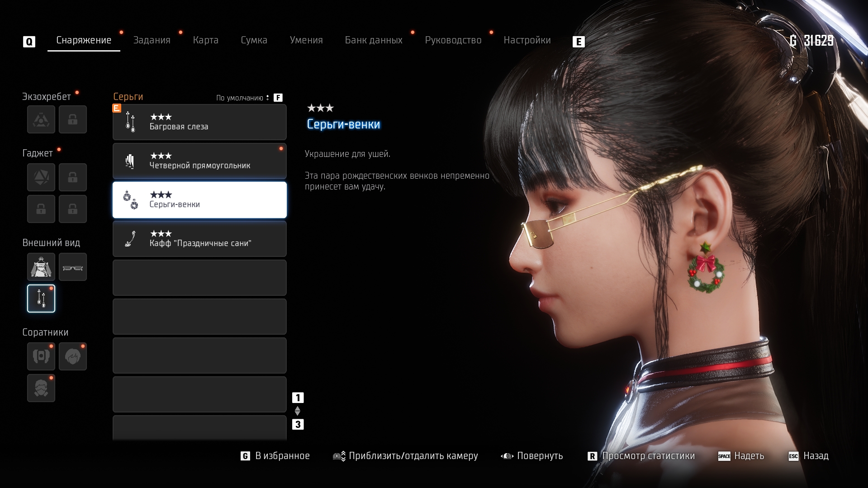This screenshot has height=488, width=868.
Task: Select the Четверной прямоугольник earrings
Action: click(x=199, y=161)
